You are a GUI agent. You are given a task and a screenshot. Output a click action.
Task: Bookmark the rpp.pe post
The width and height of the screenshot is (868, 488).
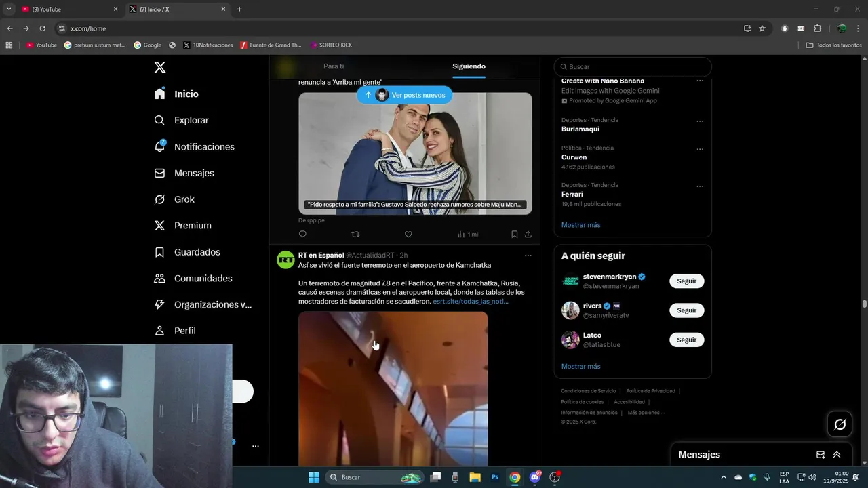click(514, 235)
